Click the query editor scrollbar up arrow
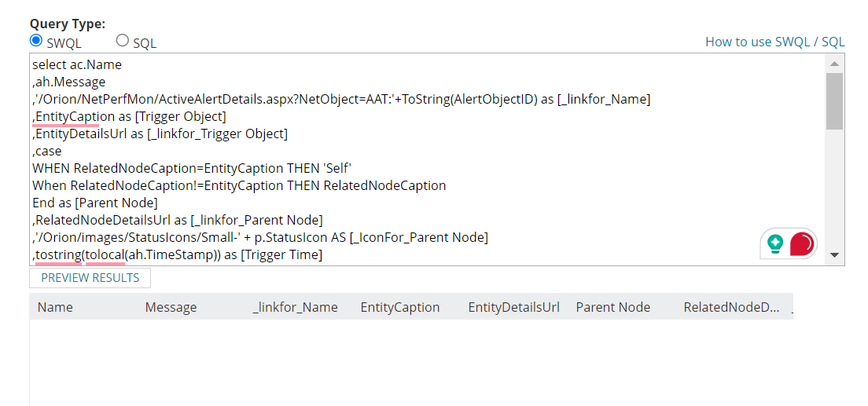868x406 pixels. coord(834,63)
